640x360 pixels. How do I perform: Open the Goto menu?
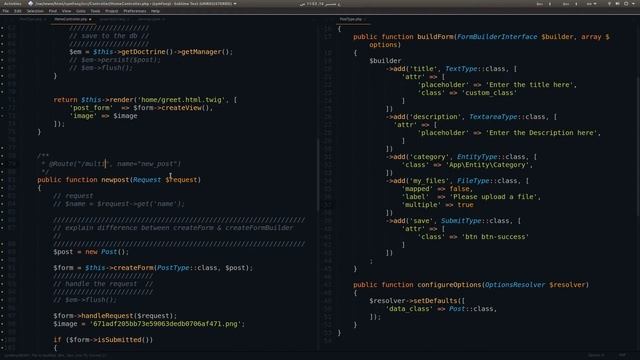81,11
